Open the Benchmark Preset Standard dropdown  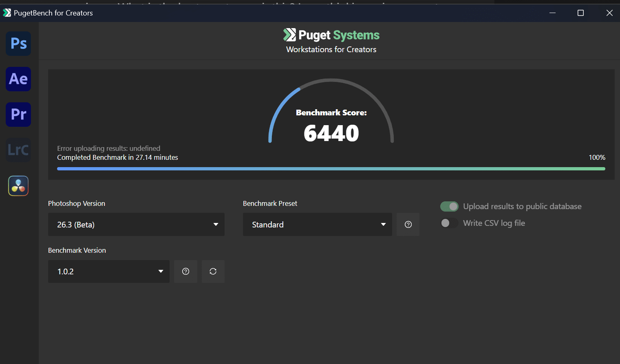click(317, 225)
